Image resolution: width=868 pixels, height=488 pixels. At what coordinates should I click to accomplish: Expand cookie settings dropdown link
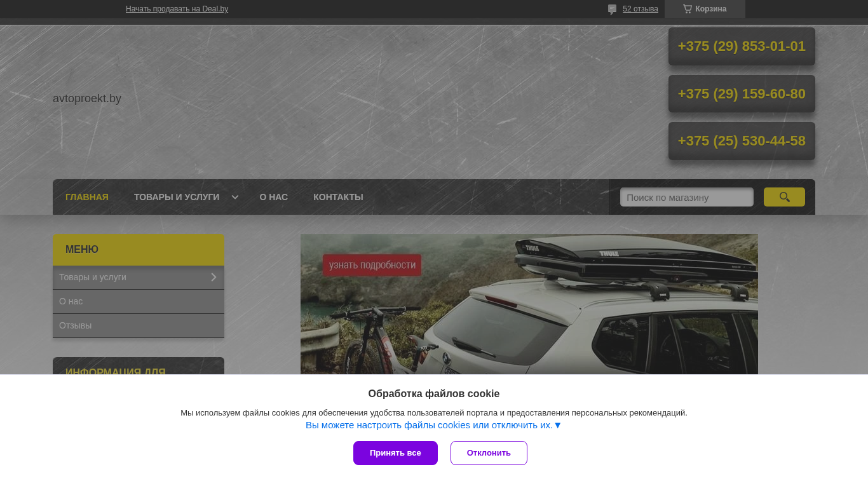(433, 425)
